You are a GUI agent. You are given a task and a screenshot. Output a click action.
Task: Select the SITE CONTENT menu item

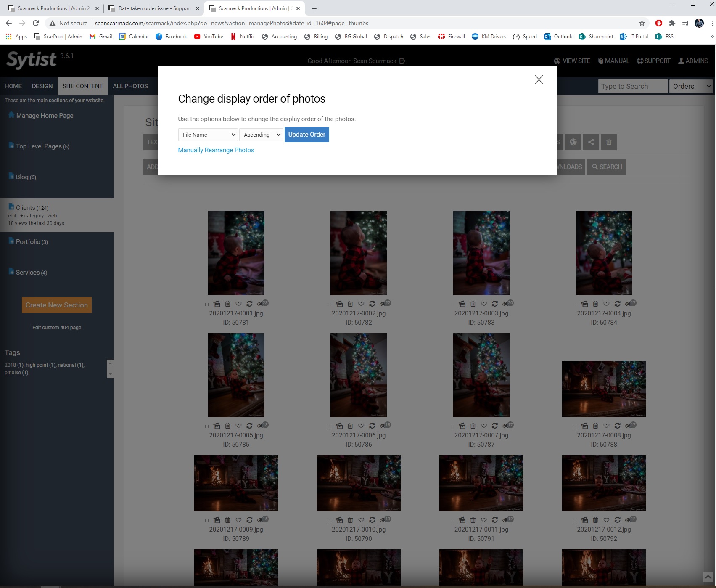point(83,86)
